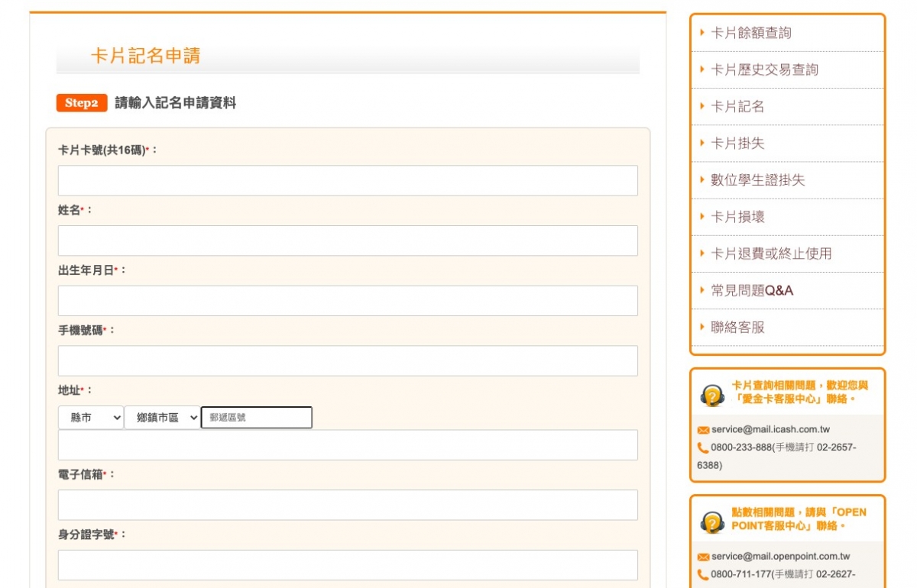Click the envelope icon next to service@mail.openpoint.com.tw
Image resolution: width=917 pixels, height=588 pixels.
pos(703,557)
